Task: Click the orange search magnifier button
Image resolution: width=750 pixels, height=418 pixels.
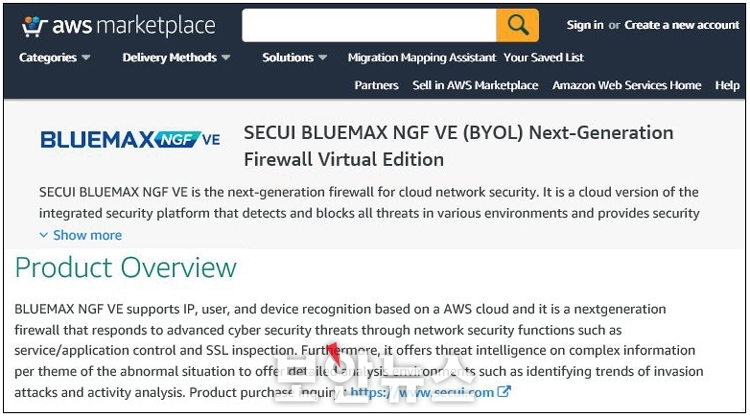Action: click(x=518, y=25)
